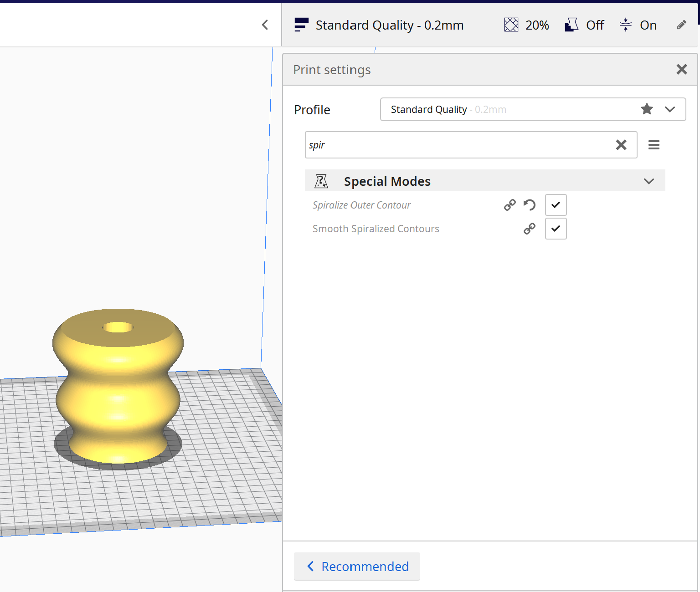Click the revert arrow for Spiralize Outer Contour

(x=529, y=205)
